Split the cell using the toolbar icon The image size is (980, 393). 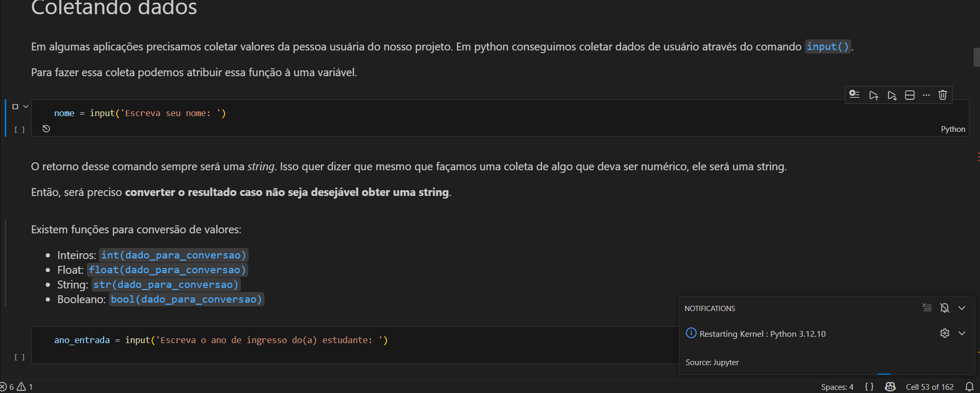point(910,95)
